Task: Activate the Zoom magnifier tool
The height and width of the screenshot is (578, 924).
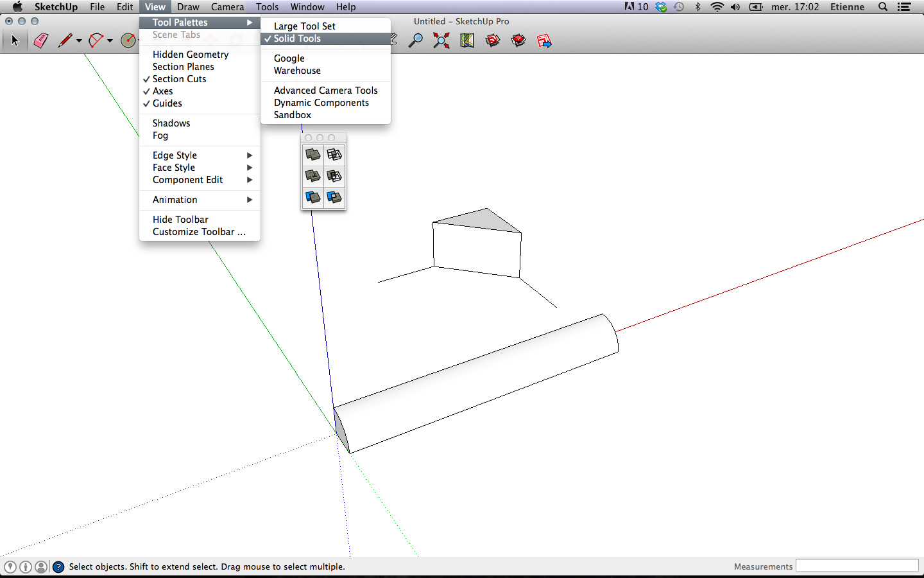Action: pos(416,41)
